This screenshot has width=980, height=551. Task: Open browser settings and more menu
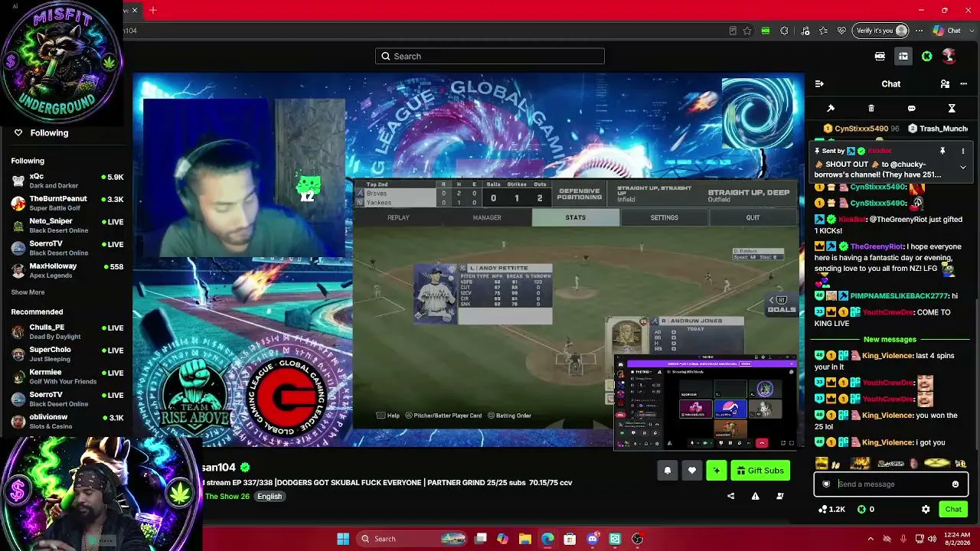pos(920,31)
